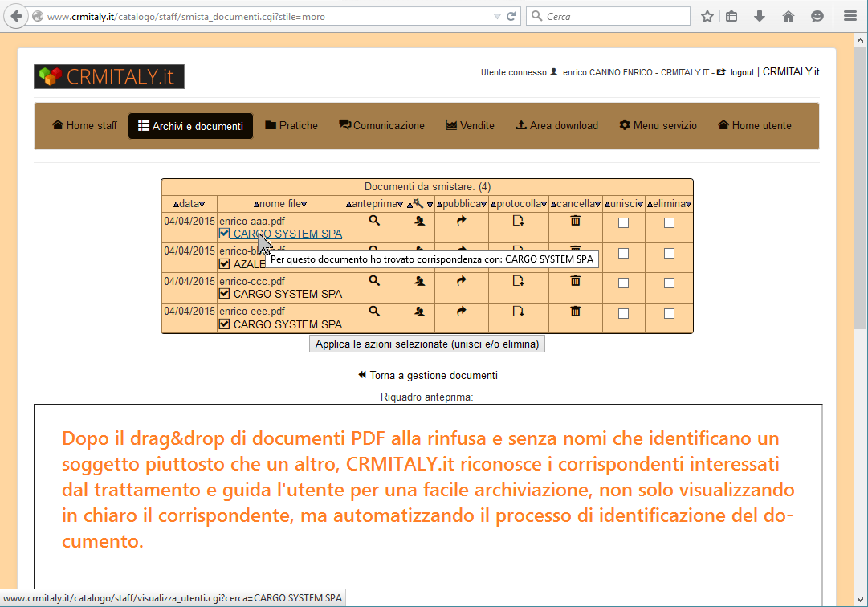
Task: Sort the anteprima column ascending
Action: pos(348,205)
